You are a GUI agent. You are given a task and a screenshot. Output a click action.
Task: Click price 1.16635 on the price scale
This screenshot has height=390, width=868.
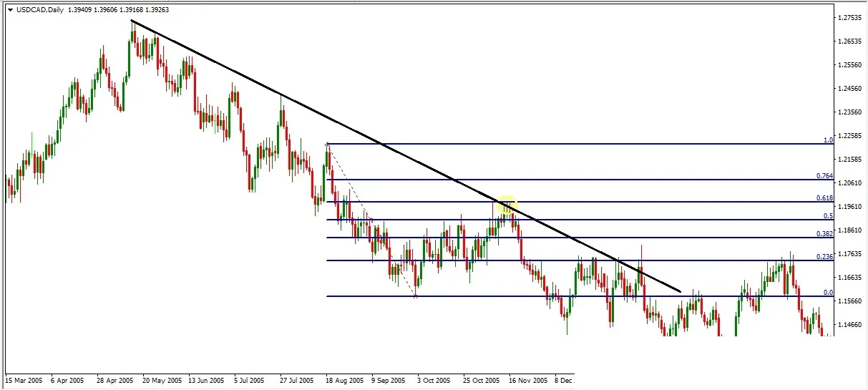(x=852, y=277)
